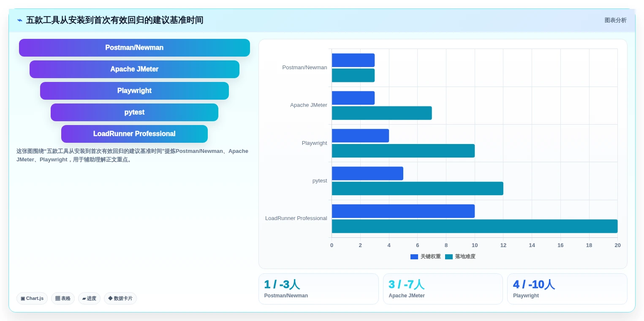
Task: Click Apache JMeter blue 关键权重 bar
Action: (353, 98)
